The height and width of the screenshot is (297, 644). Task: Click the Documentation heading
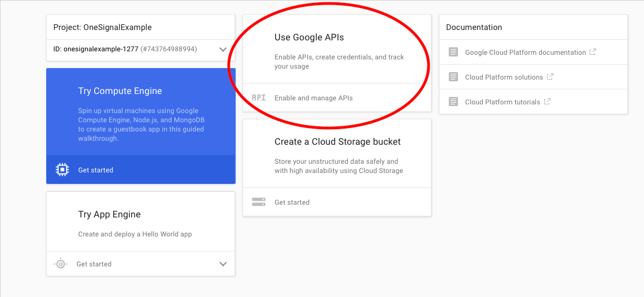point(474,28)
